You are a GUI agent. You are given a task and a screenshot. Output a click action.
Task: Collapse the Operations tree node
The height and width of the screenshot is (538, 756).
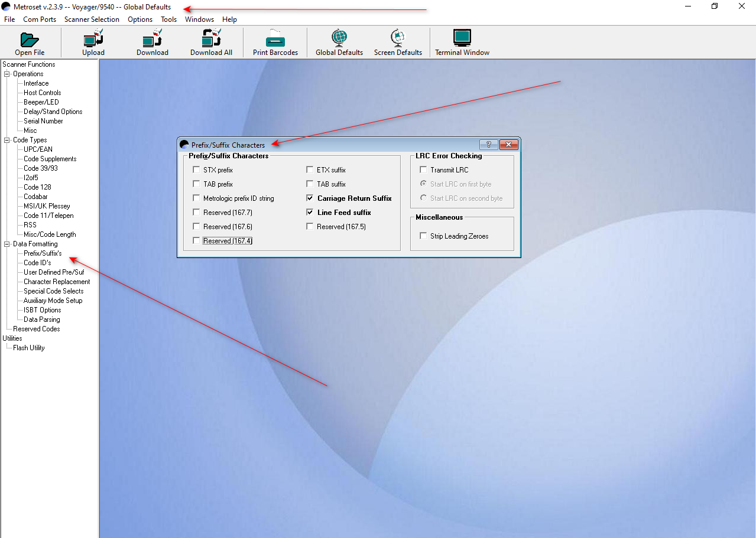(x=7, y=74)
